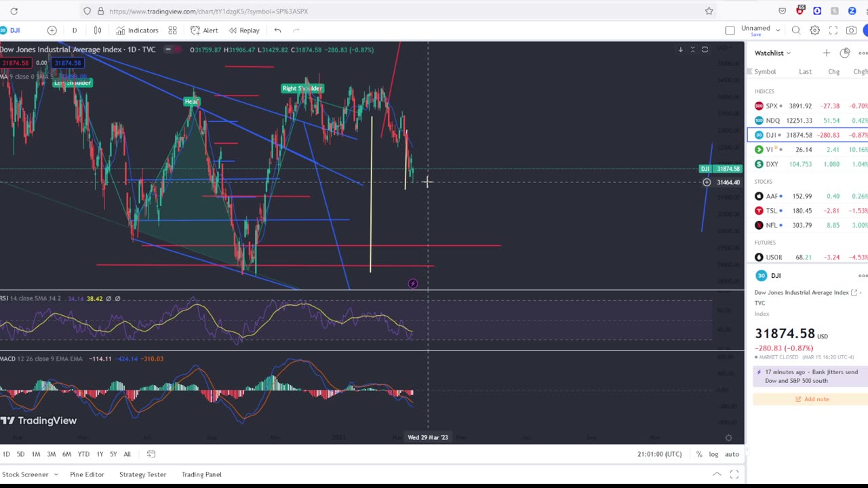Open DJI symbol search
Viewport: 868px width, 488px height.
click(x=11, y=30)
